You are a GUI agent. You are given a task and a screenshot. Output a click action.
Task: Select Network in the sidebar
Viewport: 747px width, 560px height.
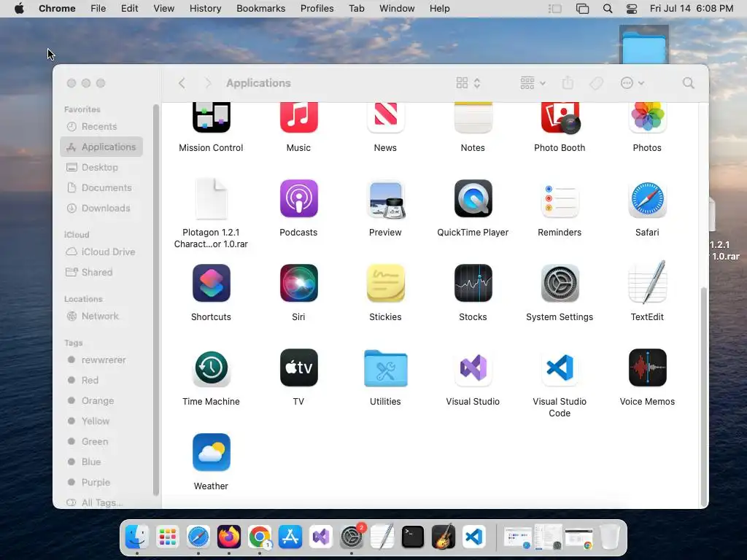tap(101, 316)
